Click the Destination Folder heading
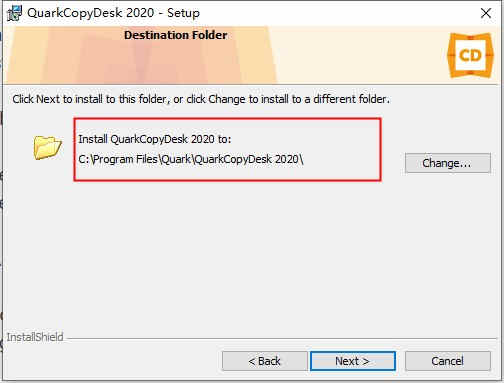This screenshot has width=504, height=383. 176,35
